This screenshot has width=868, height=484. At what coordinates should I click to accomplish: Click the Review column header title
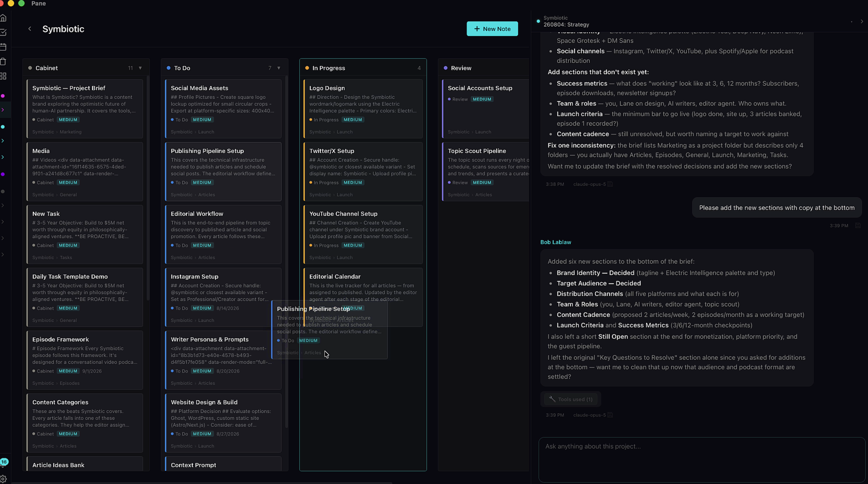point(461,68)
